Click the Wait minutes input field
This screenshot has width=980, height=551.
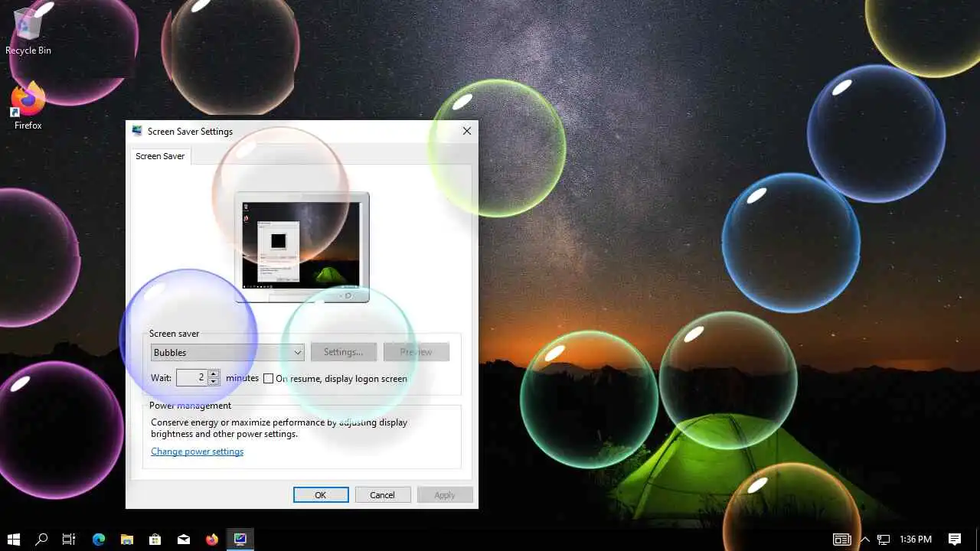click(x=192, y=377)
